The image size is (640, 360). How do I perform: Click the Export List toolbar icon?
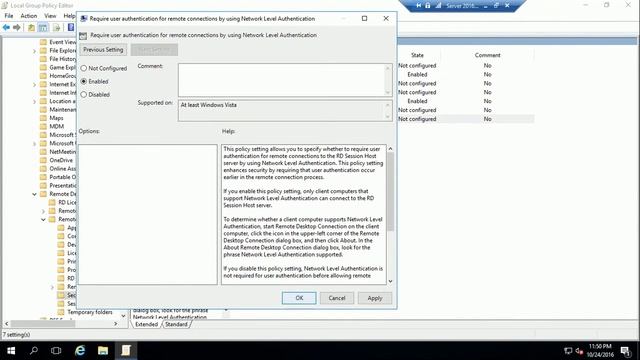click(x=57, y=27)
